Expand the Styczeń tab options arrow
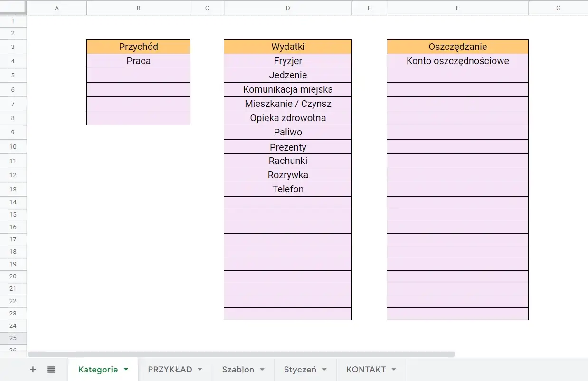588x381 pixels. coord(324,370)
